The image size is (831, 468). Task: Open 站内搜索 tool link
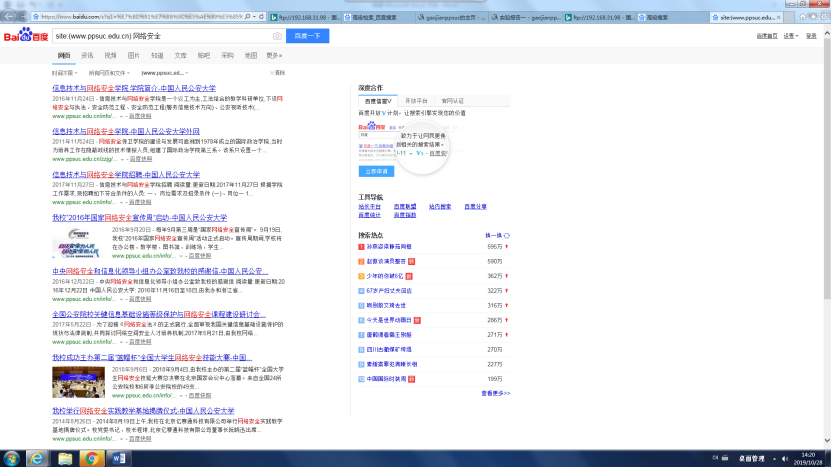440,207
